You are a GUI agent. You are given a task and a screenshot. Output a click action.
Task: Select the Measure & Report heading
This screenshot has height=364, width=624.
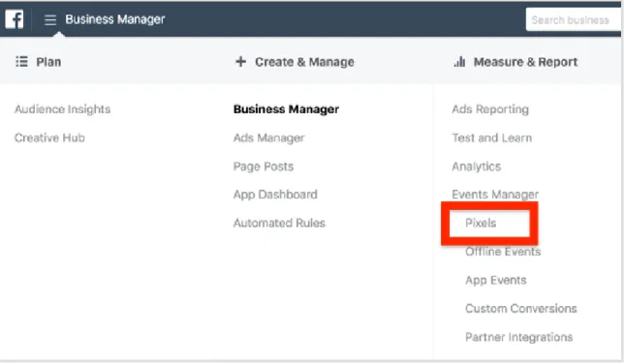tap(525, 62)
